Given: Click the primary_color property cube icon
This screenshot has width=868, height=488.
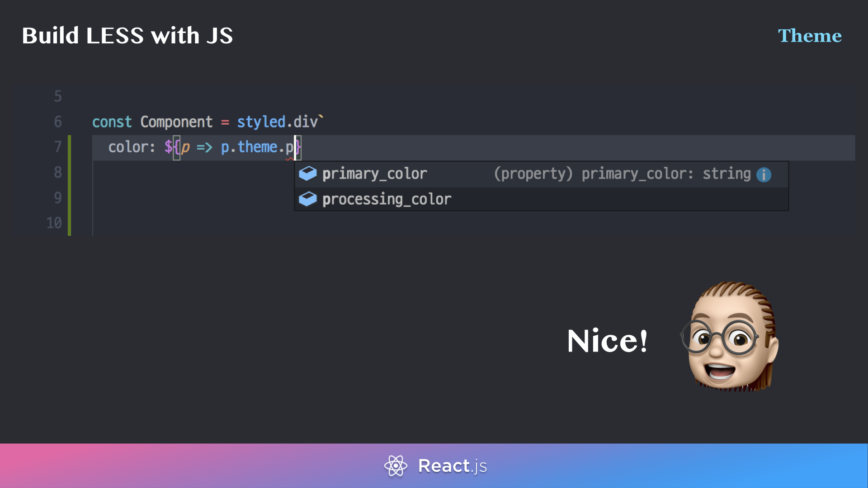Looking at the screenshot, I should pos(308,174).
